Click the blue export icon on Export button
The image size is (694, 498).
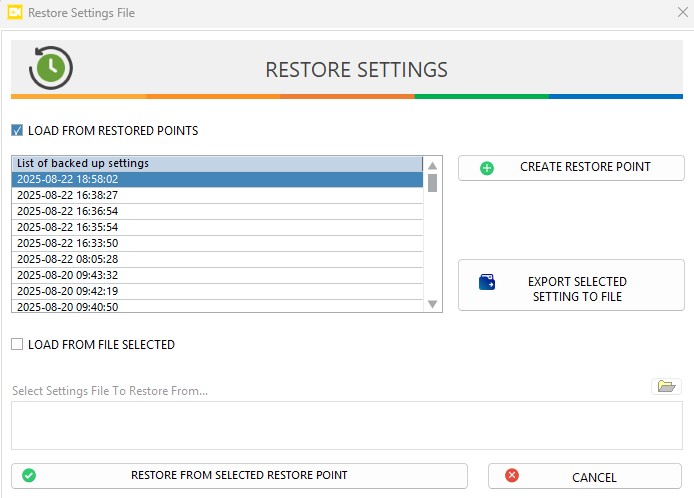[x=487, y=283]
